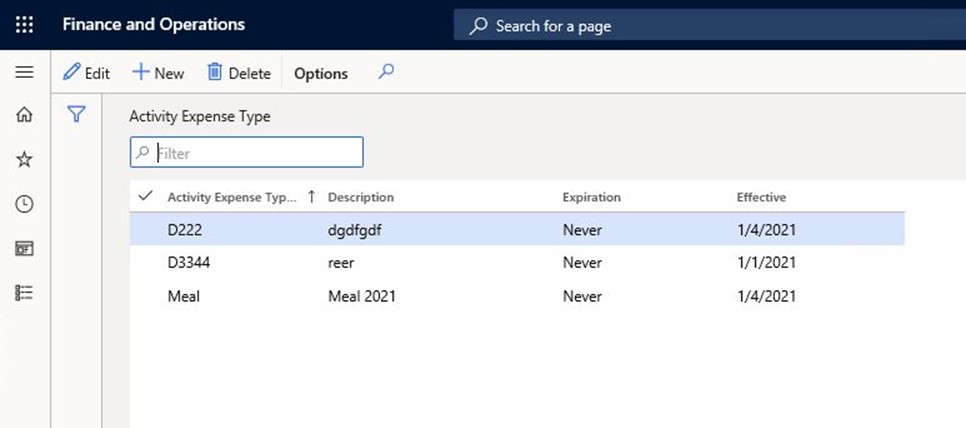Image resolution: width=966 pixels, height=428 pixels.
Task: Open Workspaces icon in sidebar
Action: tap(24, 248)
